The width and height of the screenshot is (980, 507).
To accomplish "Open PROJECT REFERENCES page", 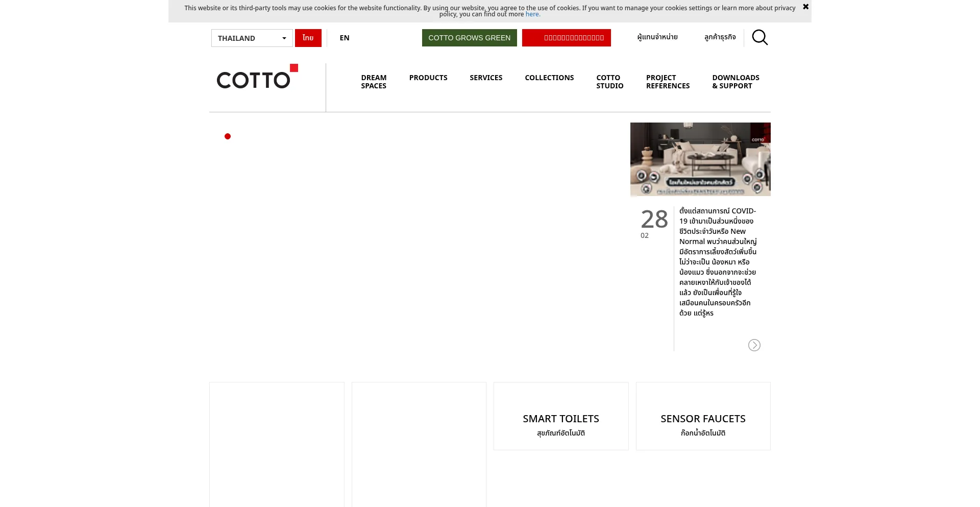I will pos(668,82).
